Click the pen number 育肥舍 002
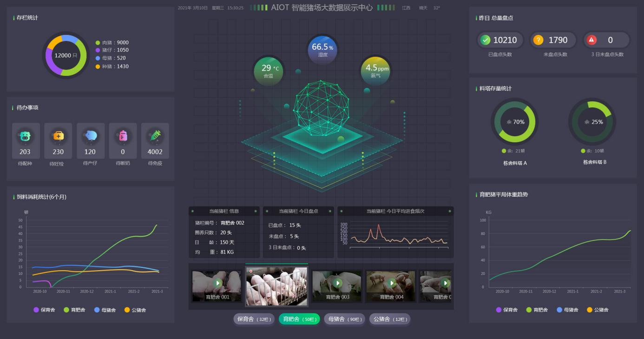Image resolution: width=644 pixels, height=339 pixels. click(232, 223)
